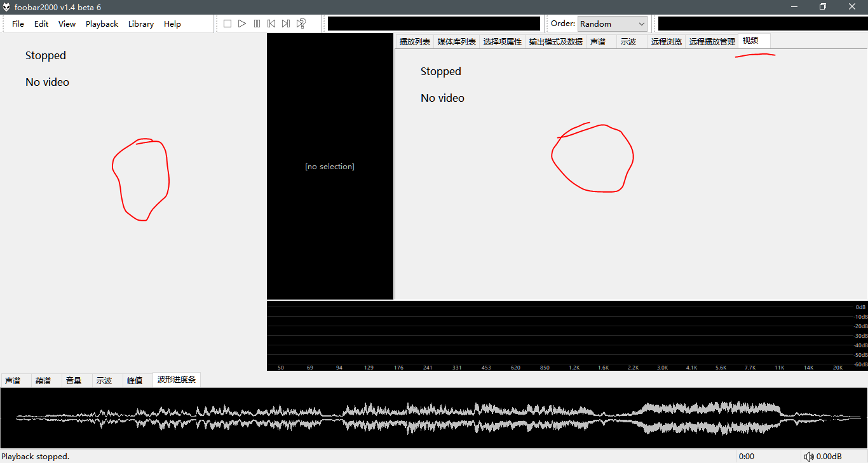
Task: Seek by clicking the waveform progress bar
Action: tap(434, 418)
